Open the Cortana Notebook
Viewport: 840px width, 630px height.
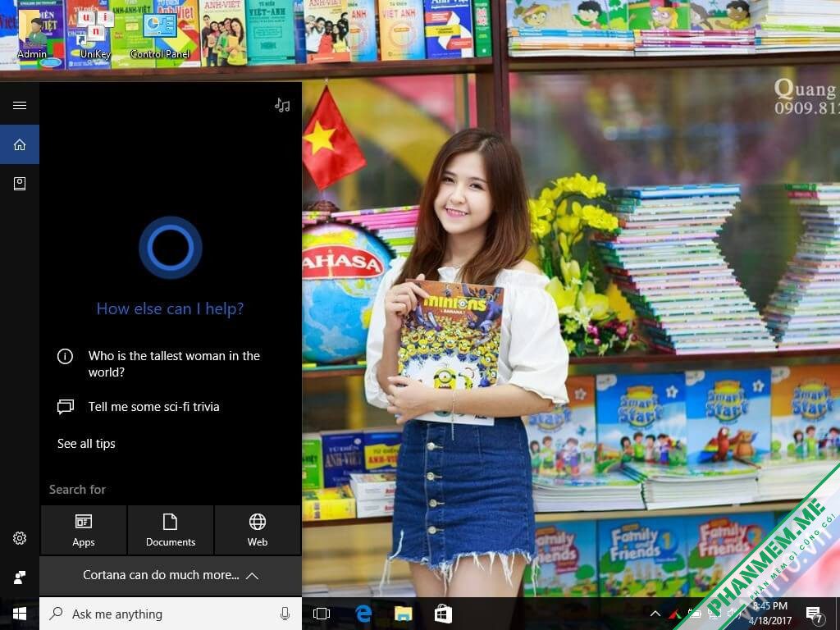coord(20,184)
